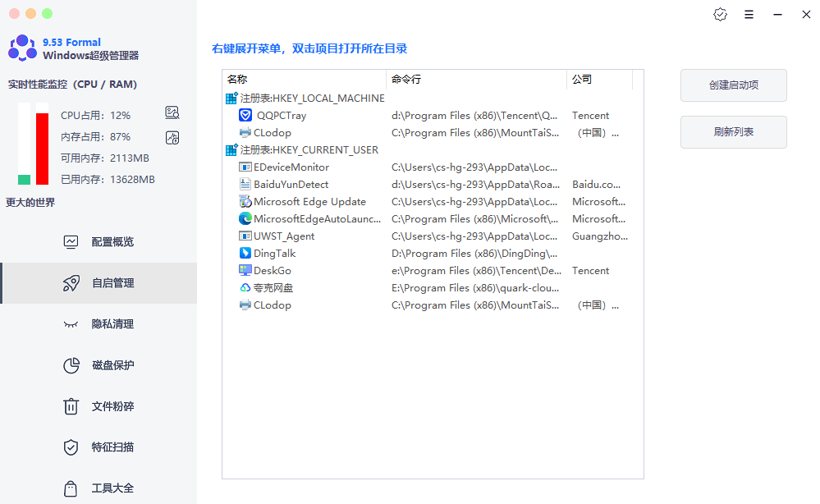
Task: Click the Tencent company cell of DeskGo
Action: coord(590,270)
